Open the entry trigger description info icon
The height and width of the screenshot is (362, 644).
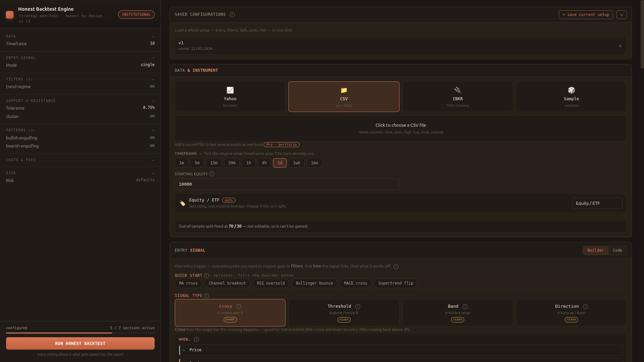click(x=396, y=267)
